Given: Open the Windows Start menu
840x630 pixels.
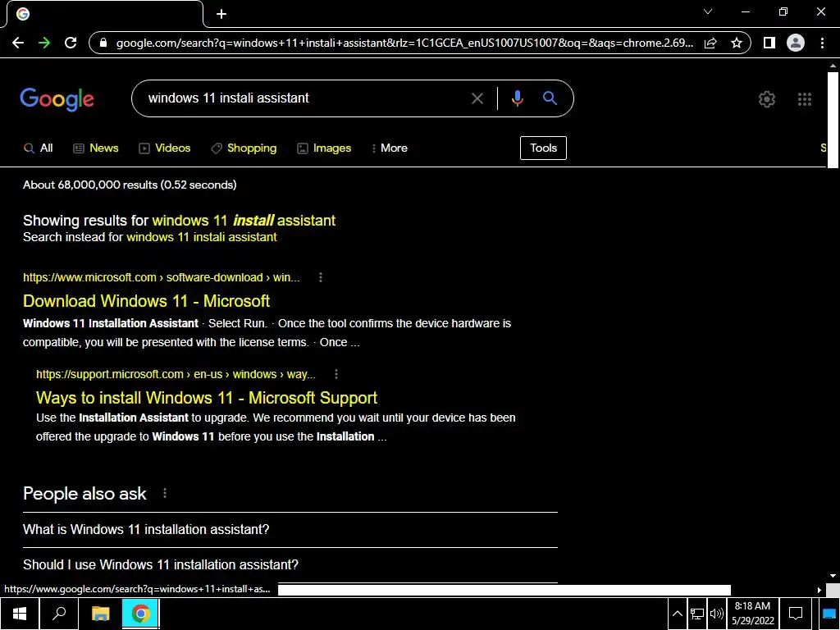Looking at the screenshot, I should pyautogui.click(x=20, y=614).
